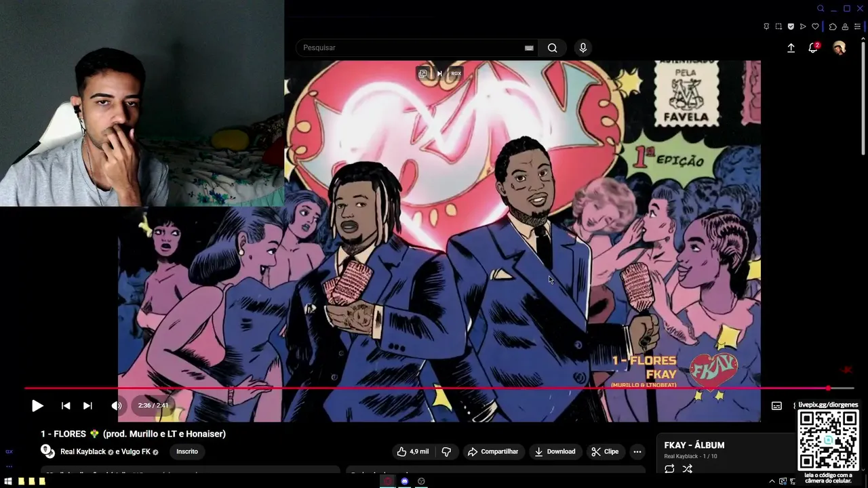
Task: Skip to the next playlist video
Action: (87, 406)
